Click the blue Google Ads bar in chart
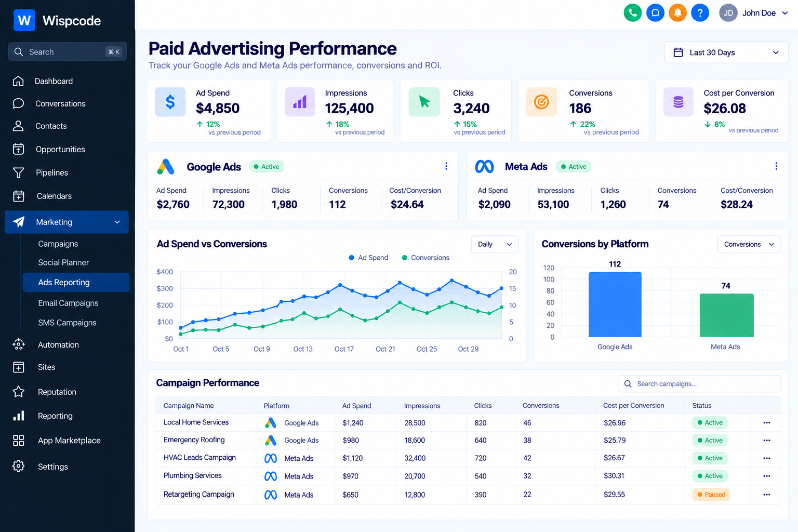The height and width of the screenshot is (532, 798). (615, 304)
